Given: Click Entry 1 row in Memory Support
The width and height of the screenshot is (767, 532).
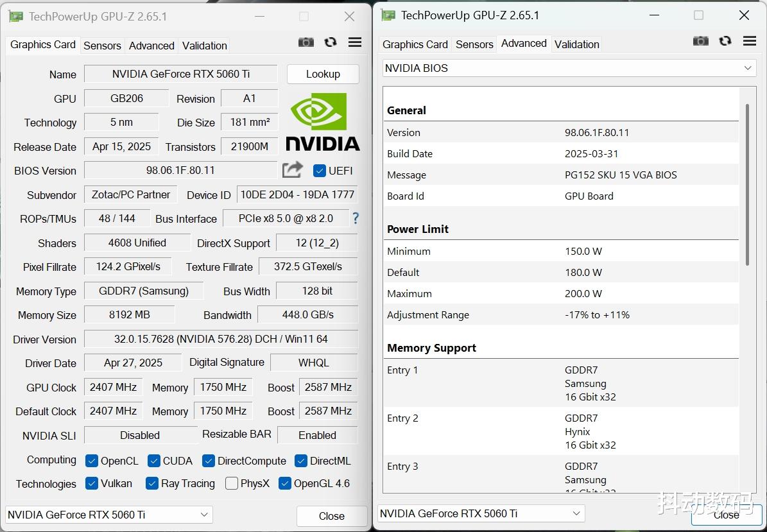Looking at the screenshot, I should pyautogui.click(x=561, y=383).
